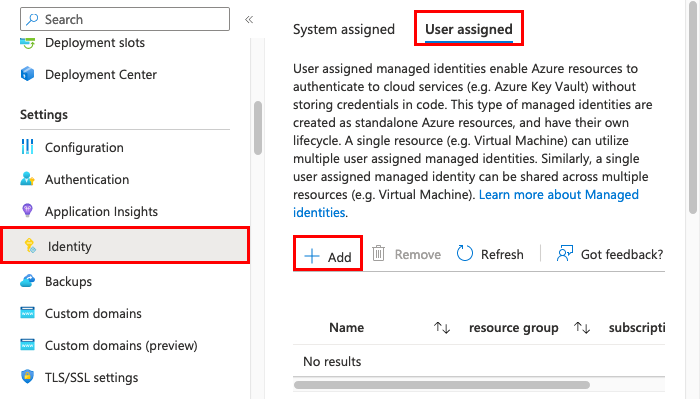Open the Deployment slots icon
The height and width of the screenshot is (399, 700).
pyautogui.click(x=27, y=43)
